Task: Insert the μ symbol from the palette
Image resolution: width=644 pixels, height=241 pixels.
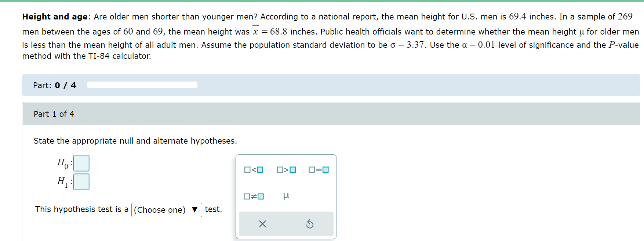Action: [286, 196]
